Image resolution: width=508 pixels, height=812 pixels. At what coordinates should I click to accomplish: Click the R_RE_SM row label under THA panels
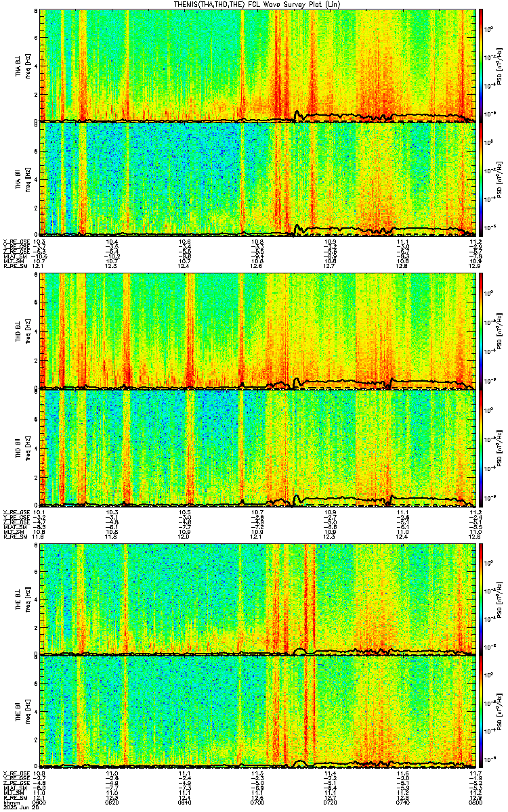point(14,266)
